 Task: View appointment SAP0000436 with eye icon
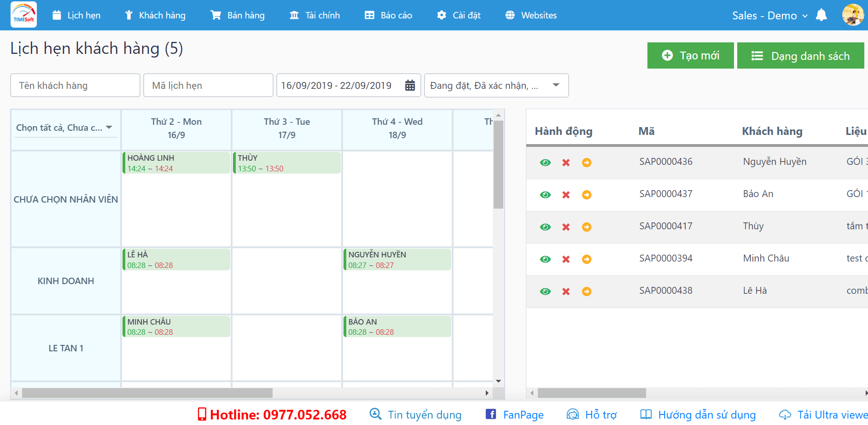[x=545, y=163]
